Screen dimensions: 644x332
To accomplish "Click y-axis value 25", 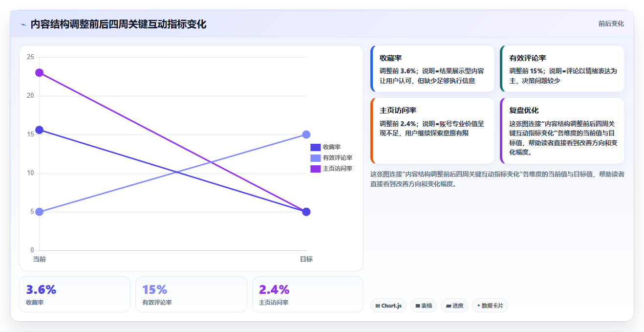I will (x=30, y=57).
